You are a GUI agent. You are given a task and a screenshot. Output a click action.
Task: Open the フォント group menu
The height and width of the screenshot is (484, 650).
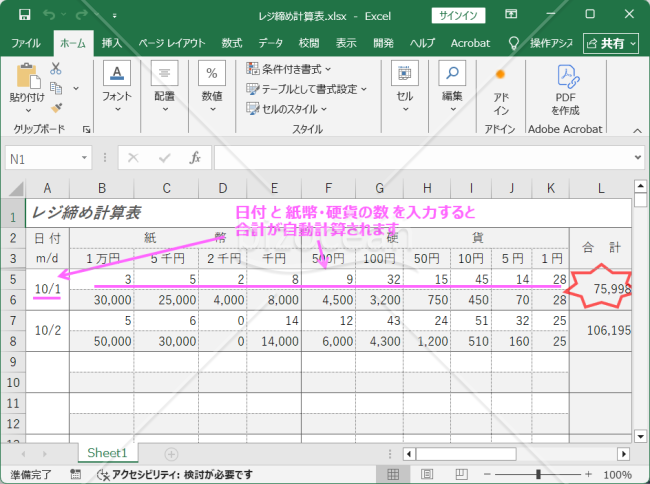(117, 87)
